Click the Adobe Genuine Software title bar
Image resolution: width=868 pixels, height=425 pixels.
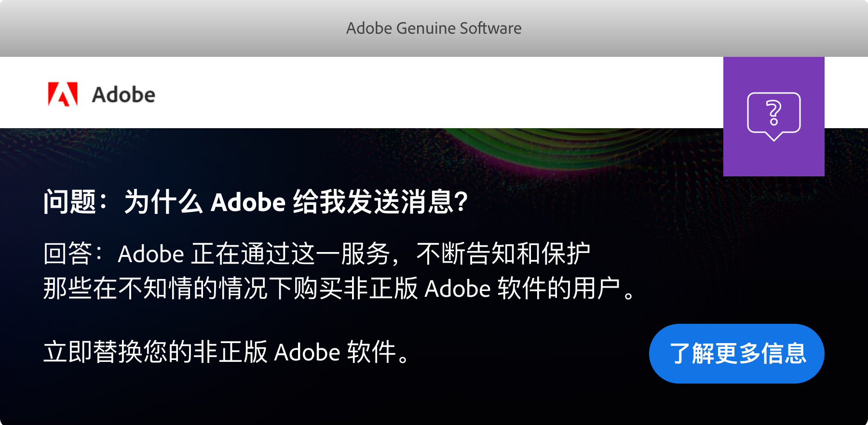(x=434, y=28)
